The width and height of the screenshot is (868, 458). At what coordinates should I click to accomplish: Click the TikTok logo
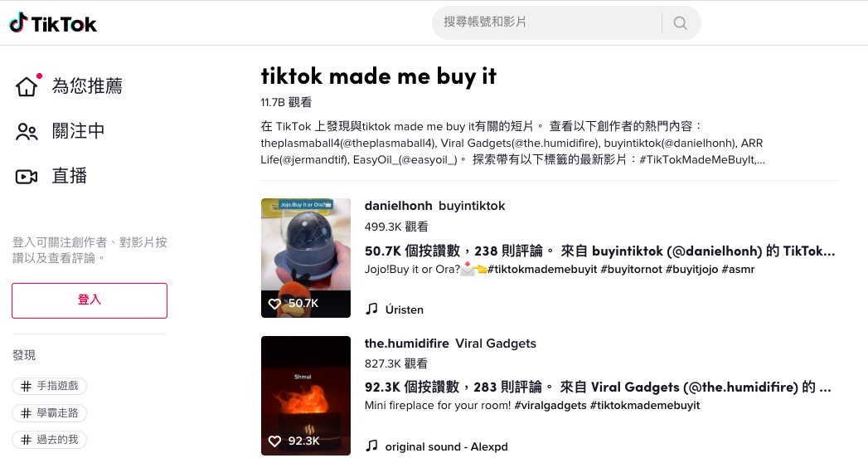pyautogui.click(x=53, y=23)
